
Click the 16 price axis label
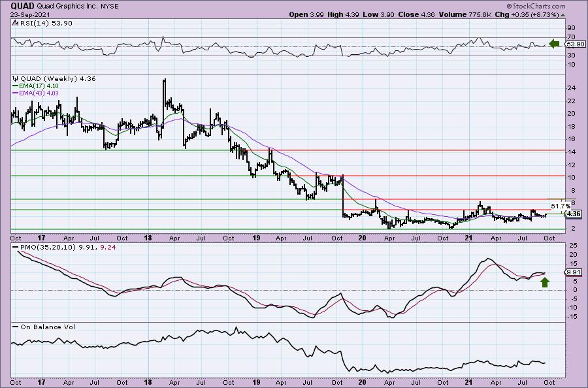point(572,139)
